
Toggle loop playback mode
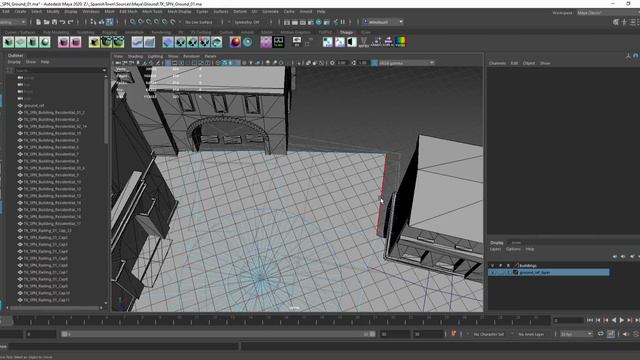(601, 334)
